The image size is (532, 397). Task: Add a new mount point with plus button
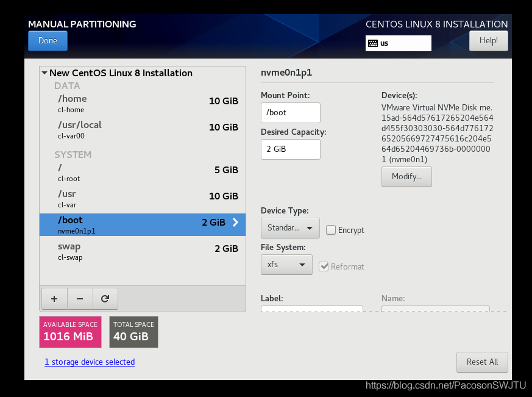tap(54, 299)
